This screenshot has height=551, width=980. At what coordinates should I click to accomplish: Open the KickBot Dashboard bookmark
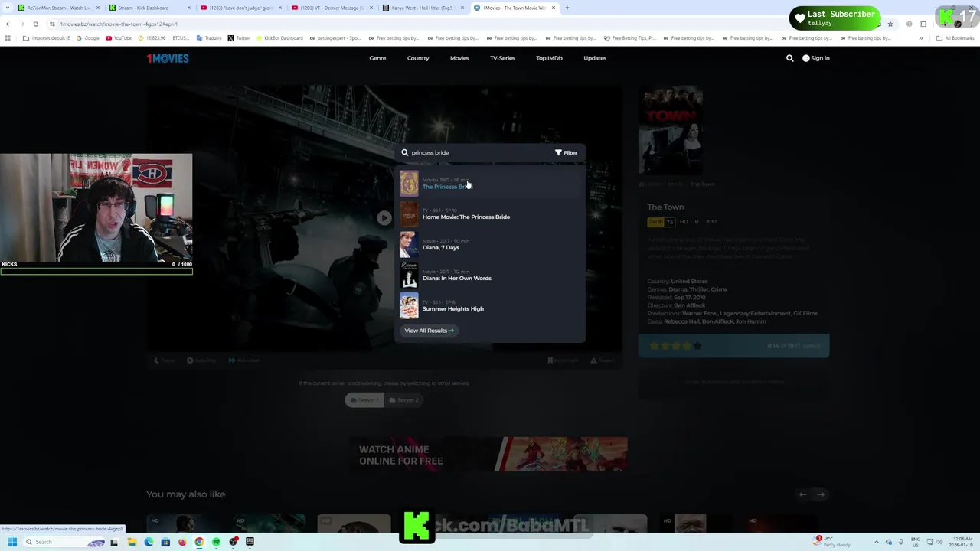[x=279, y=38]
